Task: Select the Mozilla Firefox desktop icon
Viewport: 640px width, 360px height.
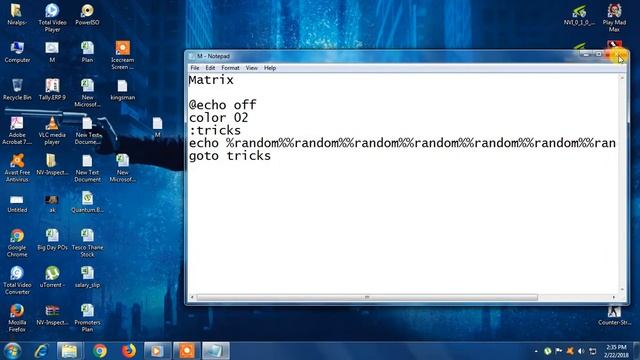Action: point(17,318)
